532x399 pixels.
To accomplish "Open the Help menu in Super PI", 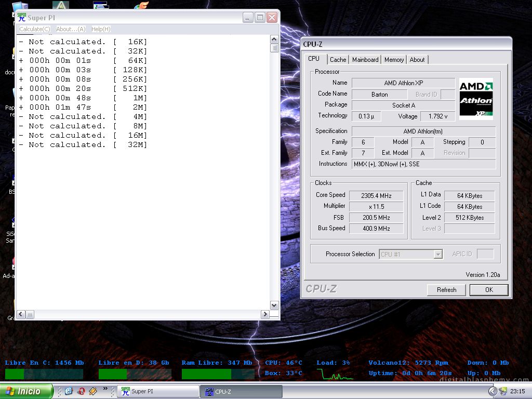I will pyautogui.click(x=101, y=29).
